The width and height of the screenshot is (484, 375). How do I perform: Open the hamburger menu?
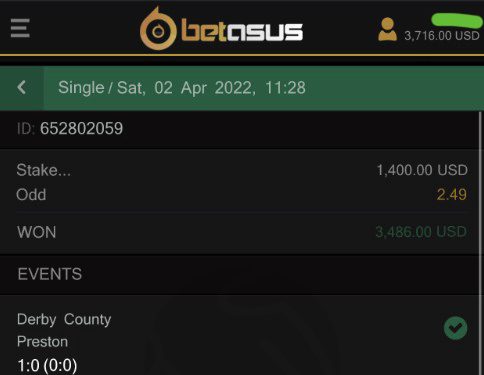[x=20, y=28]
